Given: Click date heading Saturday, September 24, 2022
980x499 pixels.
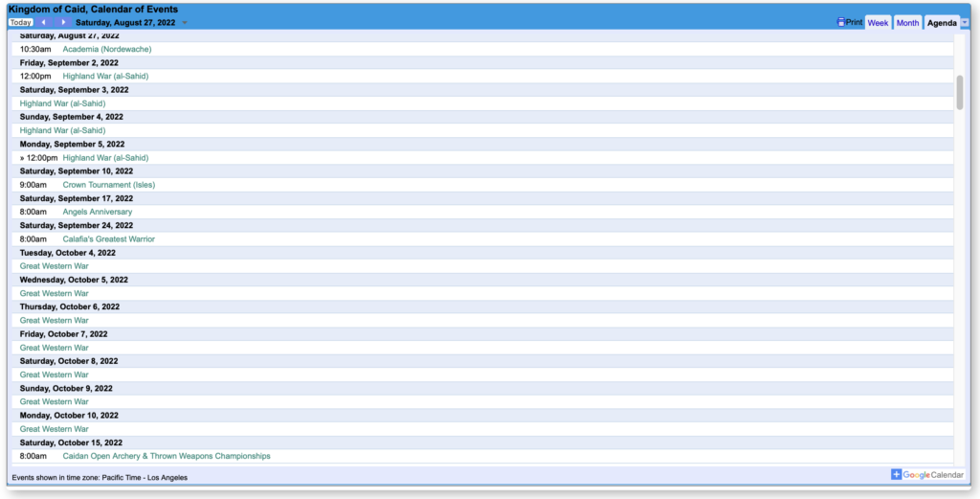Looking at the screenshot, I should tap(77, 225).
